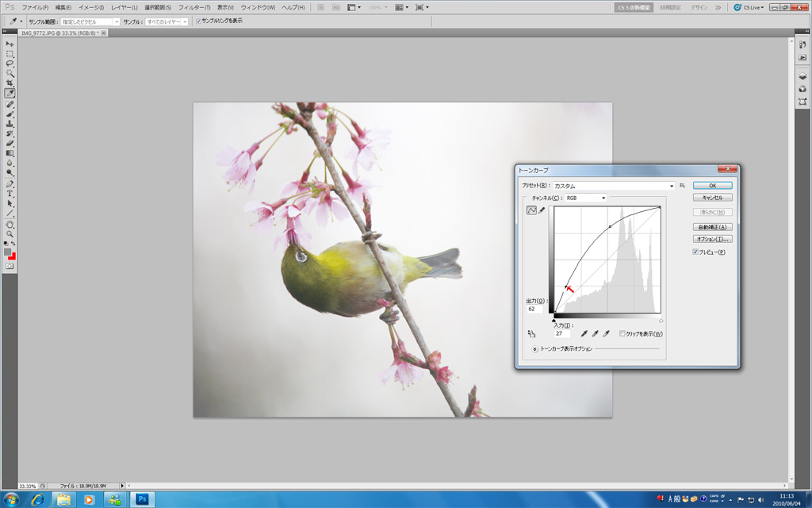Pick the Hand tool in the toolbox

point(10,225)
